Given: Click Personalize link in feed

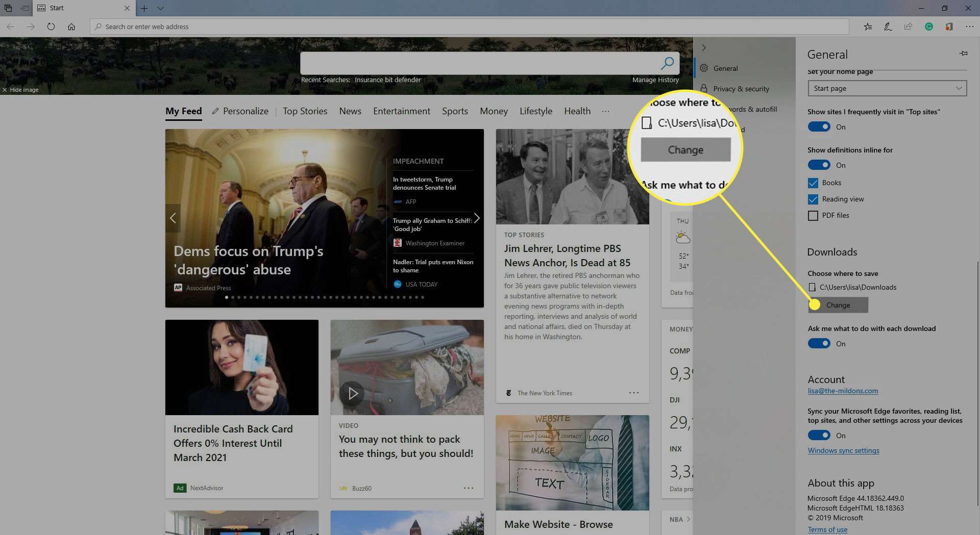Looking at the screenshot, I should tap(246, 111).
